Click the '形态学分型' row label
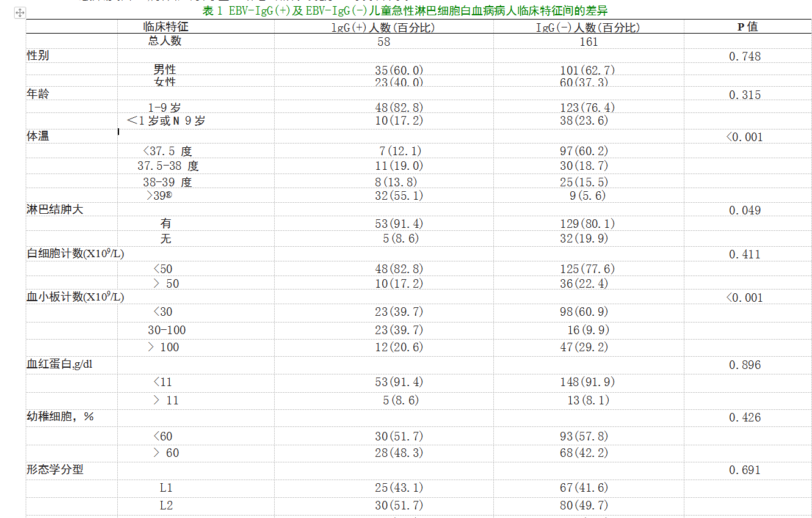The height and width of the screenshot is (518, 812). pyautogui.click(x=55, y=470)
